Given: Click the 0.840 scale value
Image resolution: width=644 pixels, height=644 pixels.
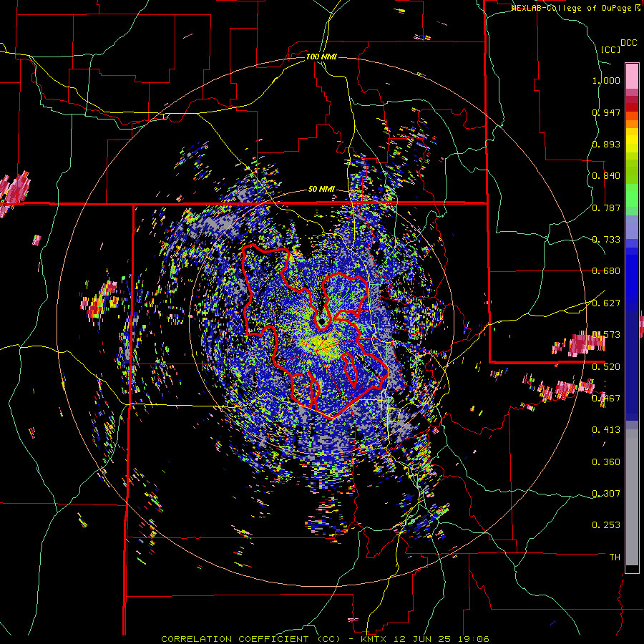Looking at the screenshot, I should 606,176.
